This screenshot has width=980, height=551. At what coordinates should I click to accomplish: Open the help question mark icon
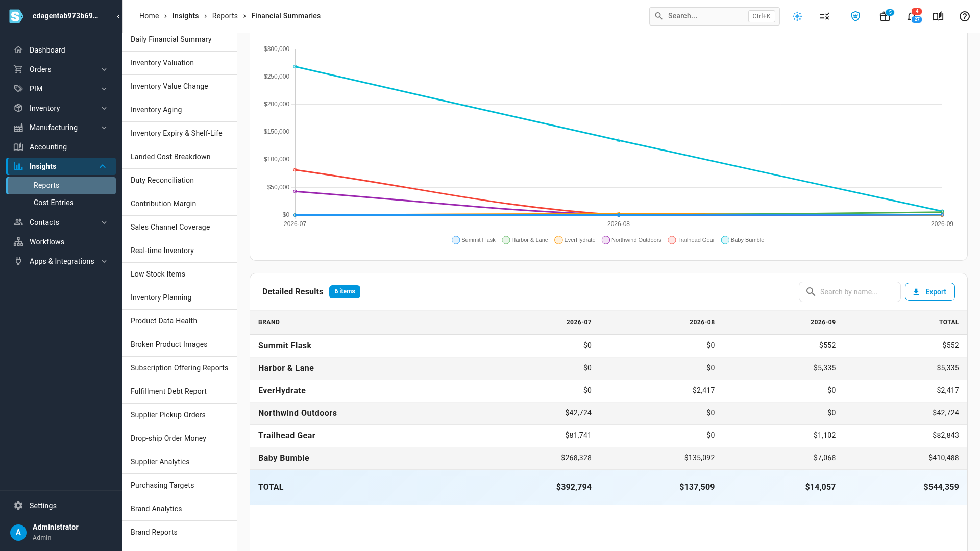[x=965, y=16]
